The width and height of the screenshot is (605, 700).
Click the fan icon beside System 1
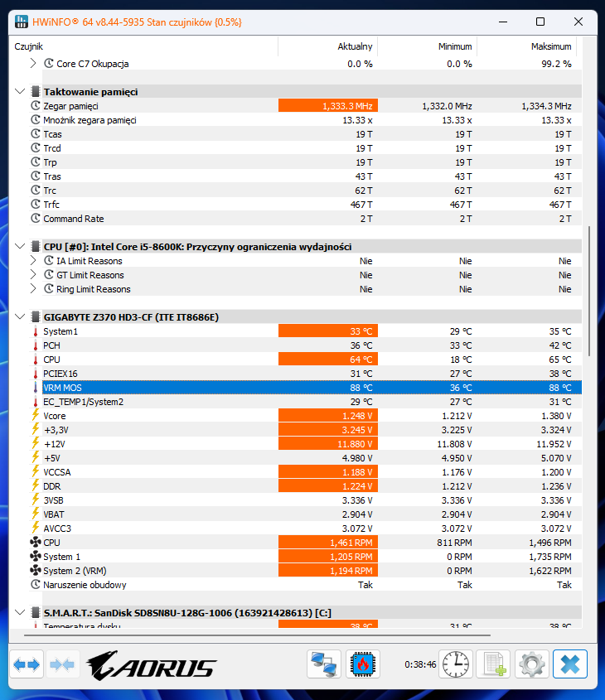[36, 557]
